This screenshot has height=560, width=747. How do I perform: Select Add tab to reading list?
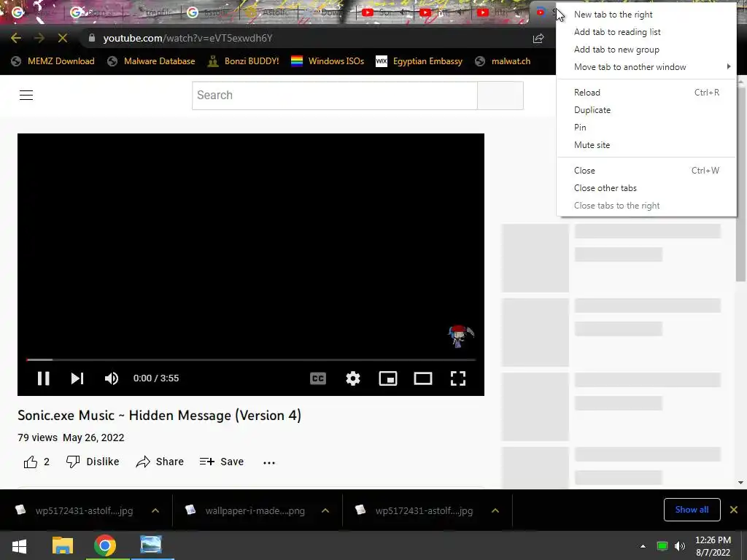tap(646, 32)
